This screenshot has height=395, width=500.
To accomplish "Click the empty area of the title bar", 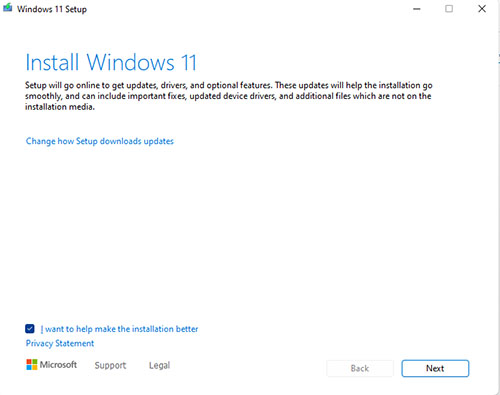I will [x=247, y=9].
